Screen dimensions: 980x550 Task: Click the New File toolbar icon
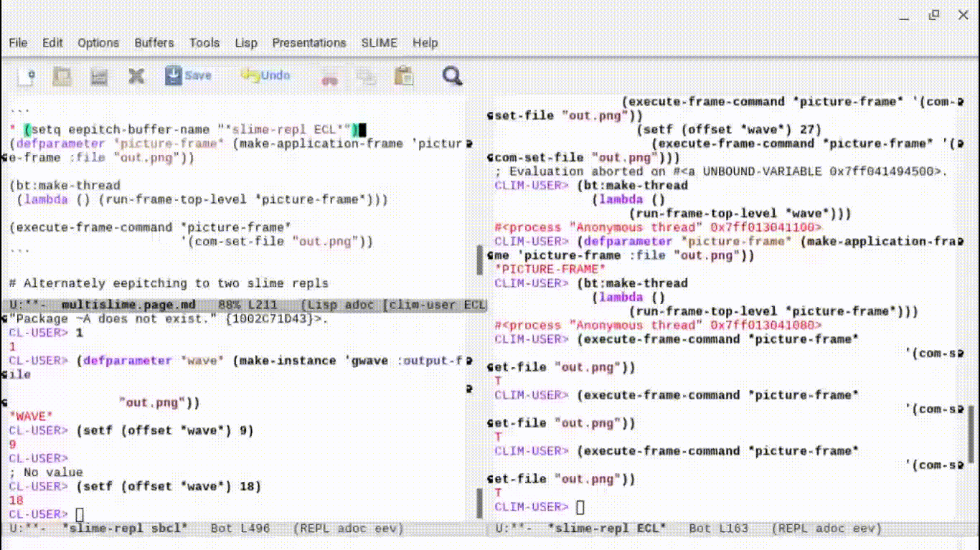27,75
